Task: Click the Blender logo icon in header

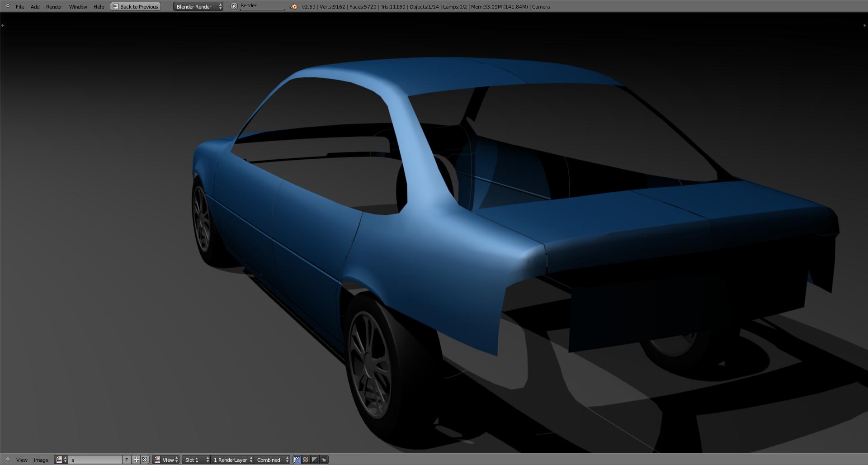Action: [x=294, y=6]
